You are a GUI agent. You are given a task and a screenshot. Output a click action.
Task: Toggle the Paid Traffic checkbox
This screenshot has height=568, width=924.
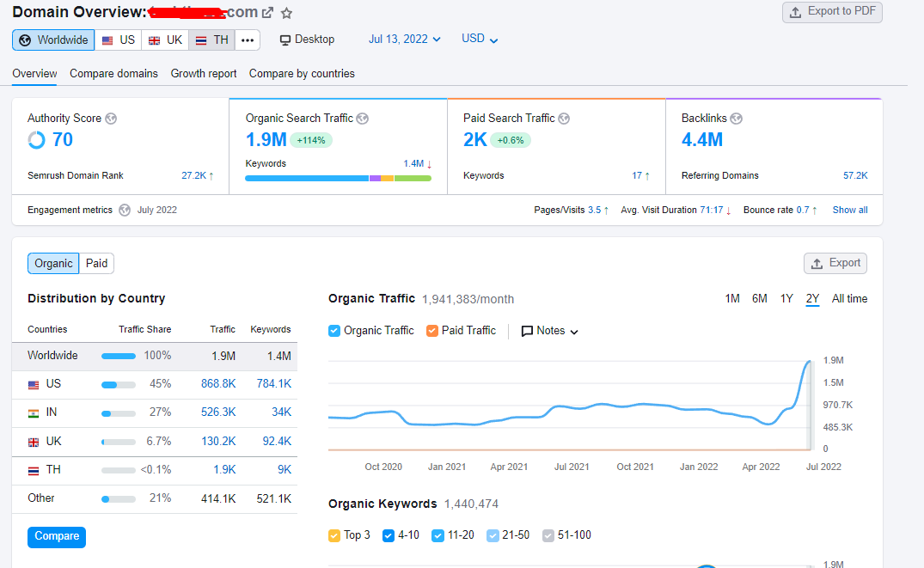pos(432,331)
